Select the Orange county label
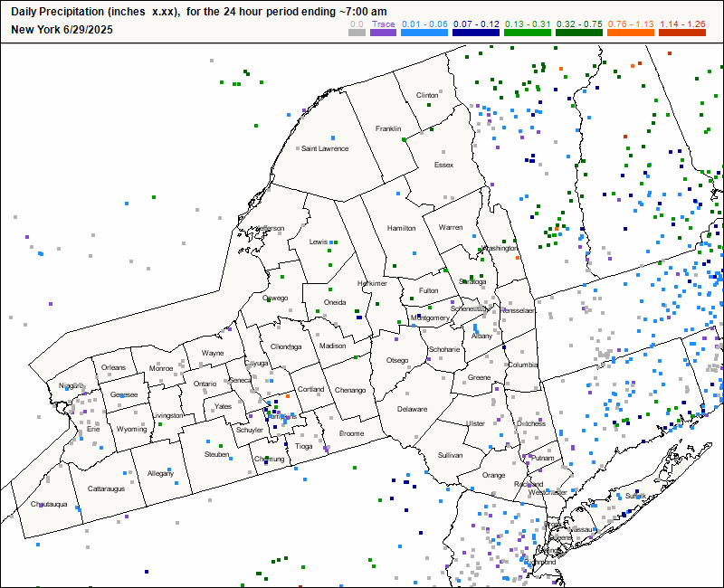Image resolution: width=724 pixels, height=588 pixels. [x=493, y=475]
